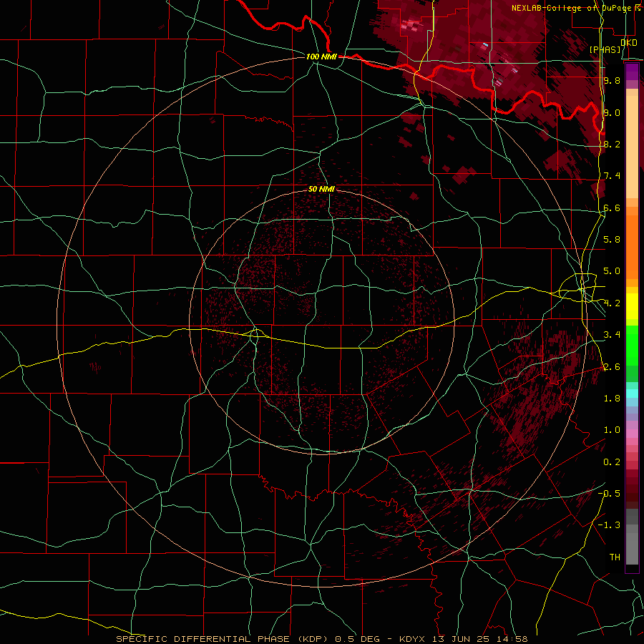The height and width of the screenshot is (644, 644).
Task: Pick the pale peach segment of color bar
Action: tap(632, 147)
